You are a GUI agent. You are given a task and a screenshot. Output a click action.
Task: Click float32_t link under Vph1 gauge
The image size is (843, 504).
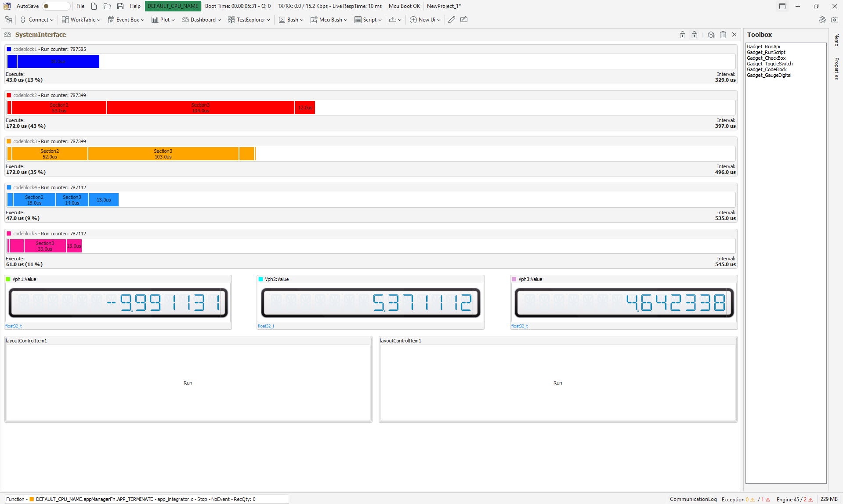coord(13,326)
